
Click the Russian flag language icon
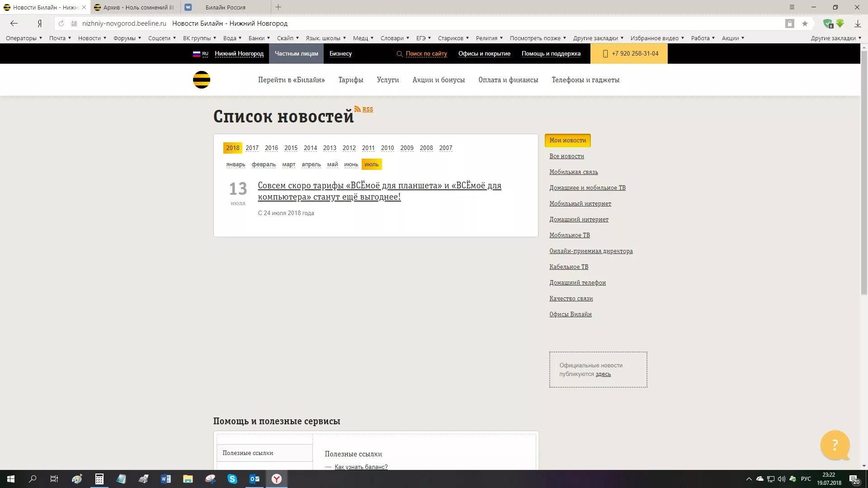tap(196, 54)
